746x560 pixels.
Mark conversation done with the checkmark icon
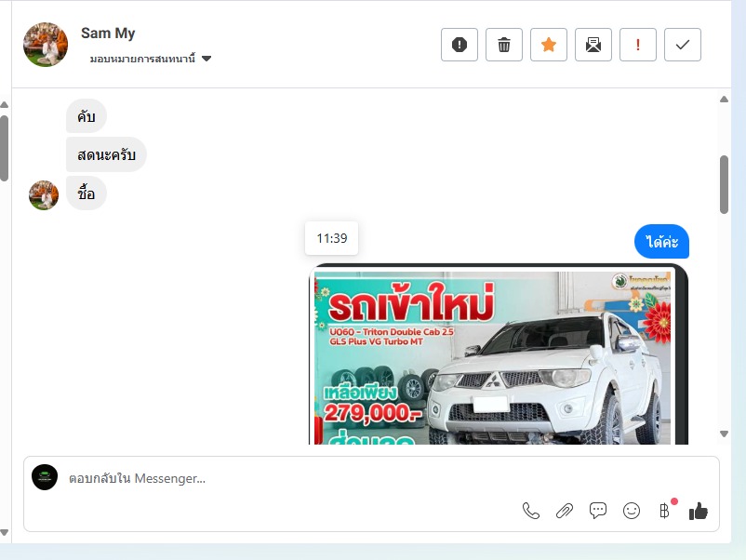coord(683,45)
